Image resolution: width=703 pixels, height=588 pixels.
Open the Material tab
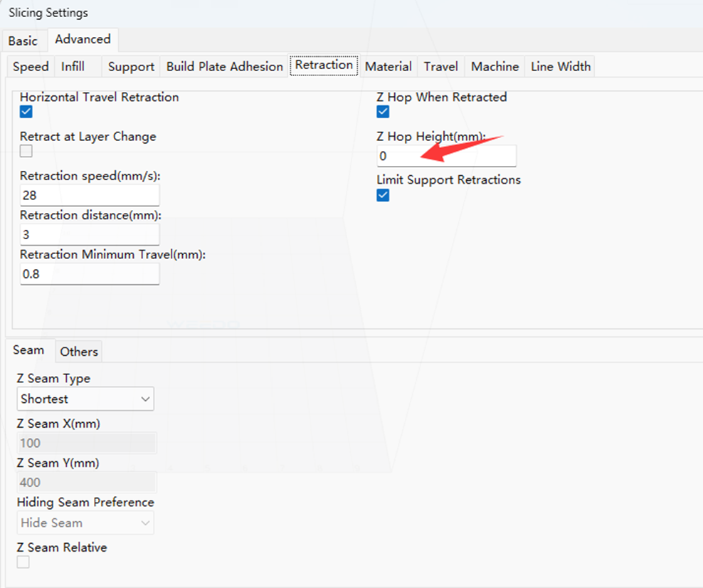388,67
